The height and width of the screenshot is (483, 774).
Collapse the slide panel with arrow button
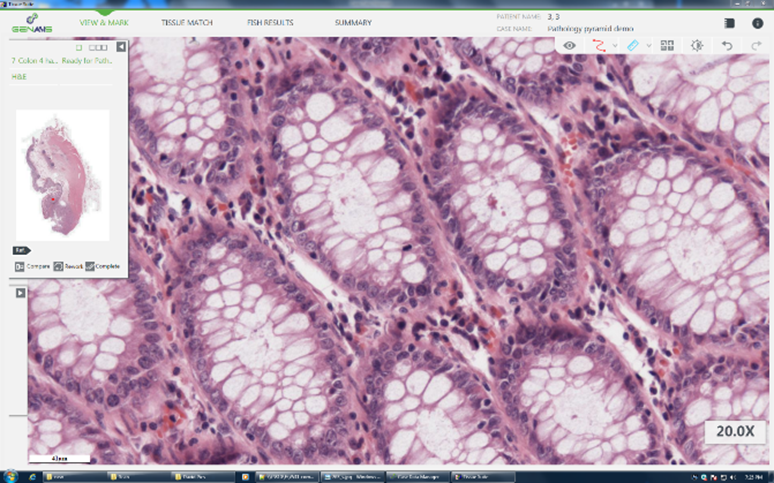[121, 46]
